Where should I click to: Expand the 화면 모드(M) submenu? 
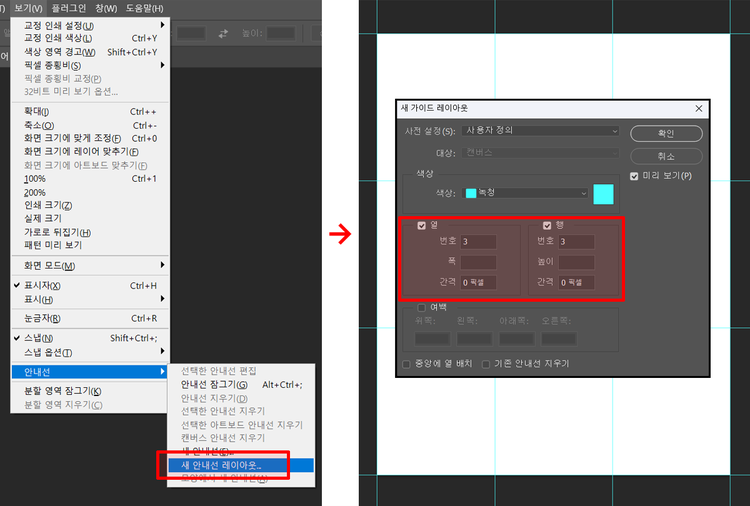point(89,265)
